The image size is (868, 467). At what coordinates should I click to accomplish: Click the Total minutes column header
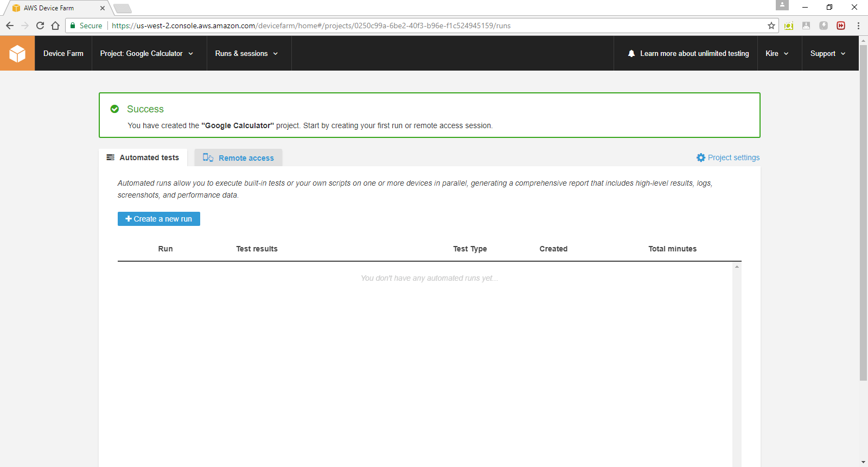672,249
